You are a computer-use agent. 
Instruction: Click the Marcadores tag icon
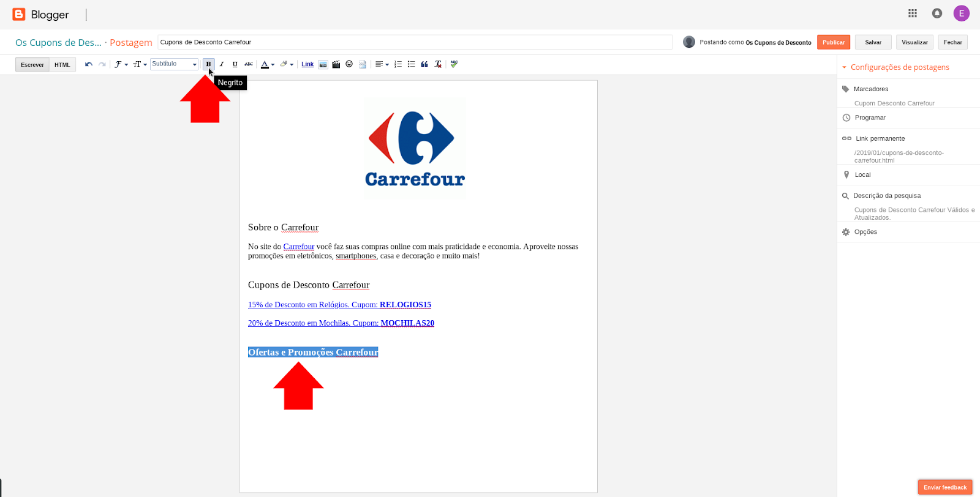click(x=846, y=89)
